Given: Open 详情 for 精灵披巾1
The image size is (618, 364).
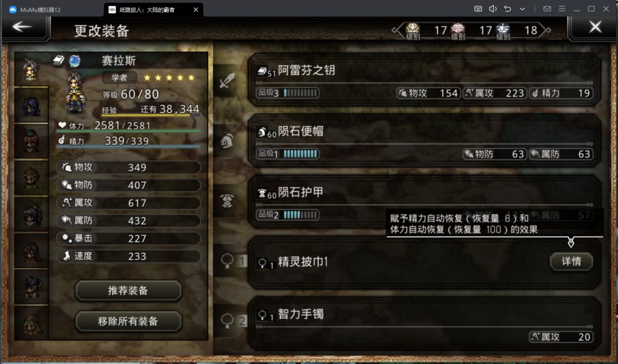Looking at the screenshot, I should click(x=571, y=262).
